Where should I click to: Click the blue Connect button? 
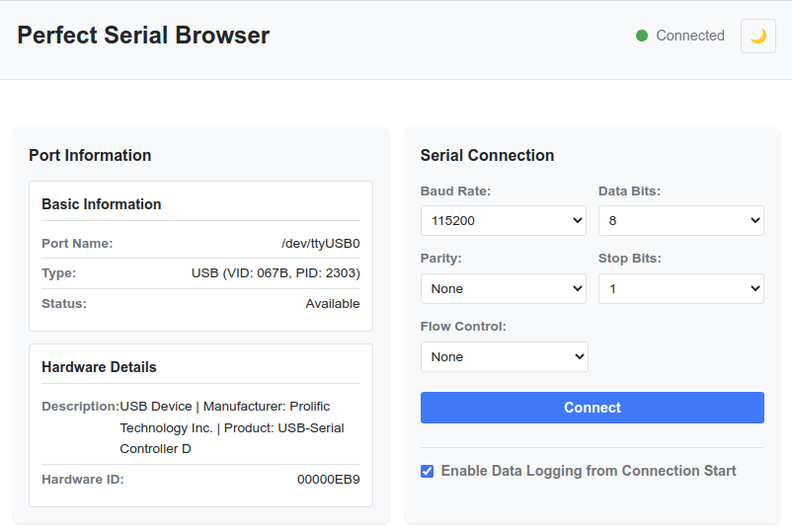point(592,408)
